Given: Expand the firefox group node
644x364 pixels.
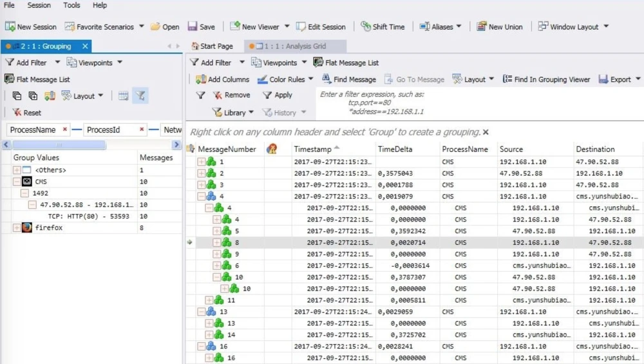Looking at the screenshot, I should pos(17,228).
